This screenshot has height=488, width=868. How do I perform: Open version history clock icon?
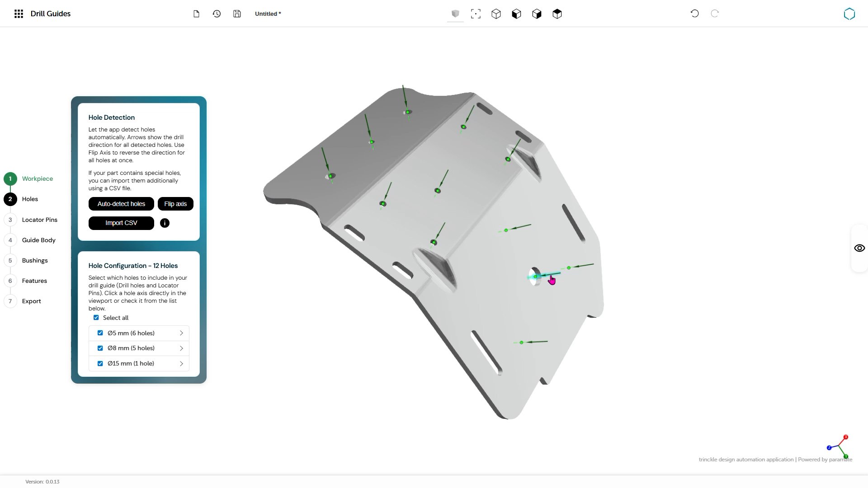coord(217,14)
